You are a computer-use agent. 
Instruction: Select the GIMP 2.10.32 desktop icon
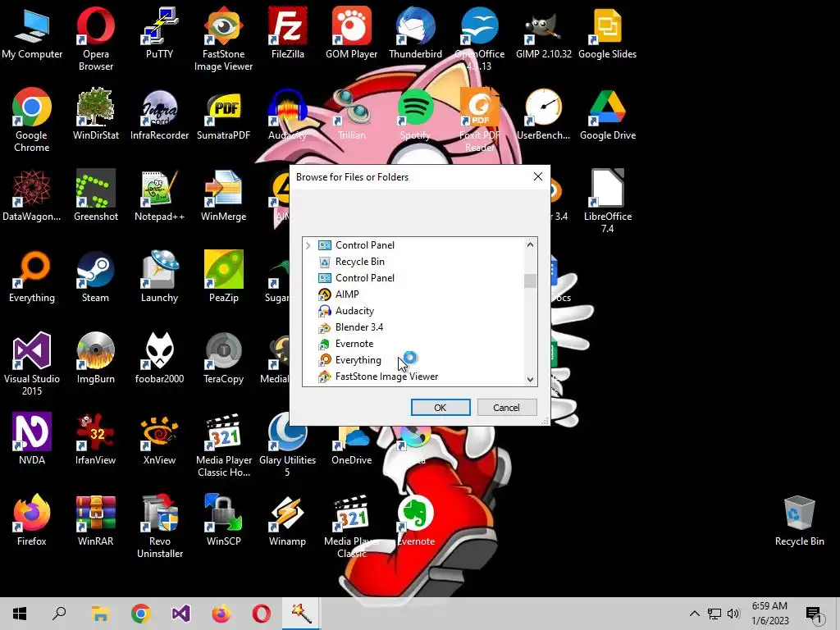[x=543, y=32]
